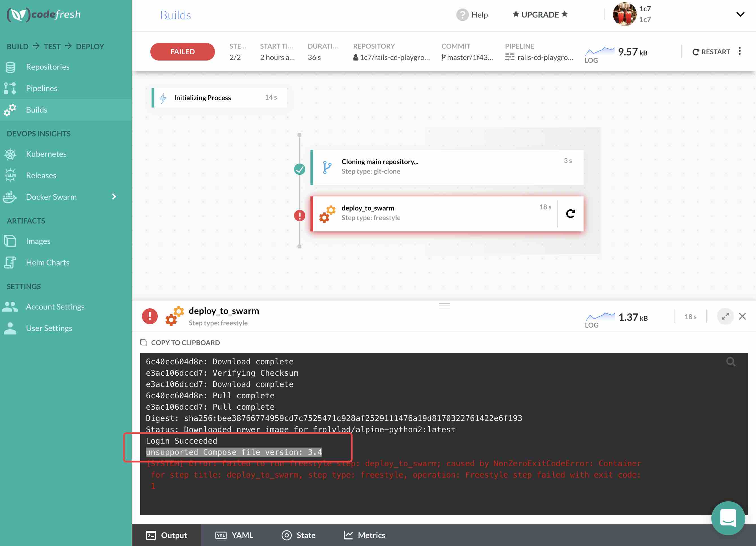Retry the deploy_to_swarm step

click(571, 214)
